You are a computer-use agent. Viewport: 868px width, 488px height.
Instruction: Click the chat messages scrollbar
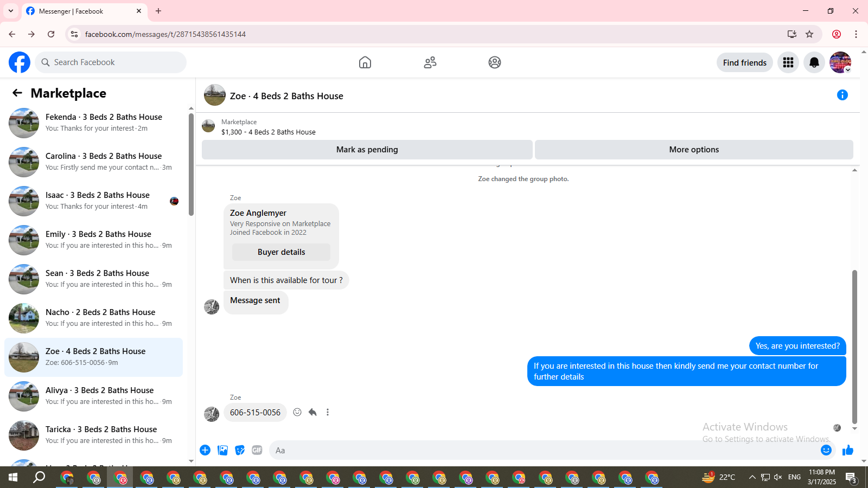click(x=854, y=347)
